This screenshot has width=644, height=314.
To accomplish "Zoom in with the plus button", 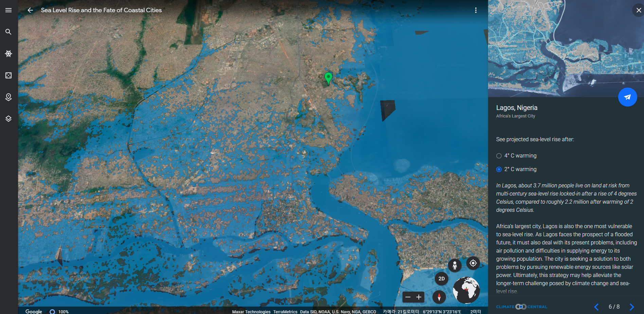I will pos(419,297).
